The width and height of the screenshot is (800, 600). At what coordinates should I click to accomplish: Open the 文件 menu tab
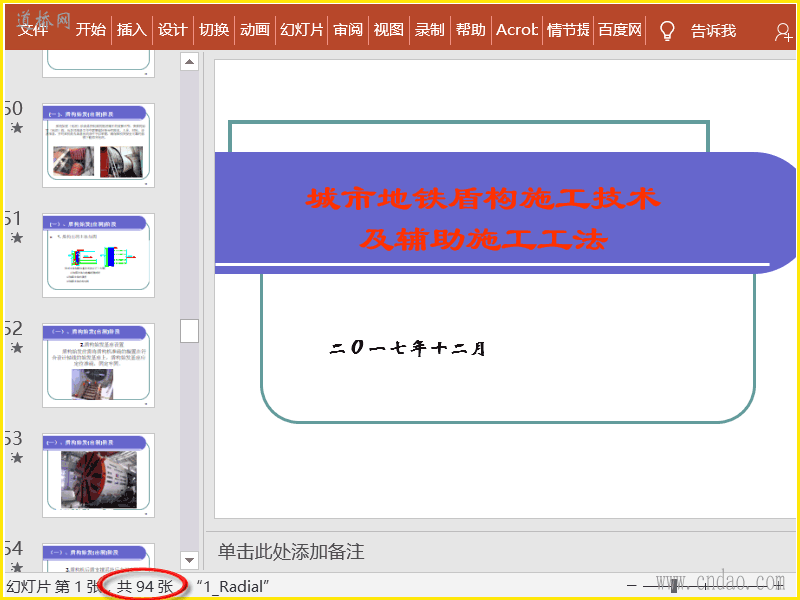coord(33,30)
